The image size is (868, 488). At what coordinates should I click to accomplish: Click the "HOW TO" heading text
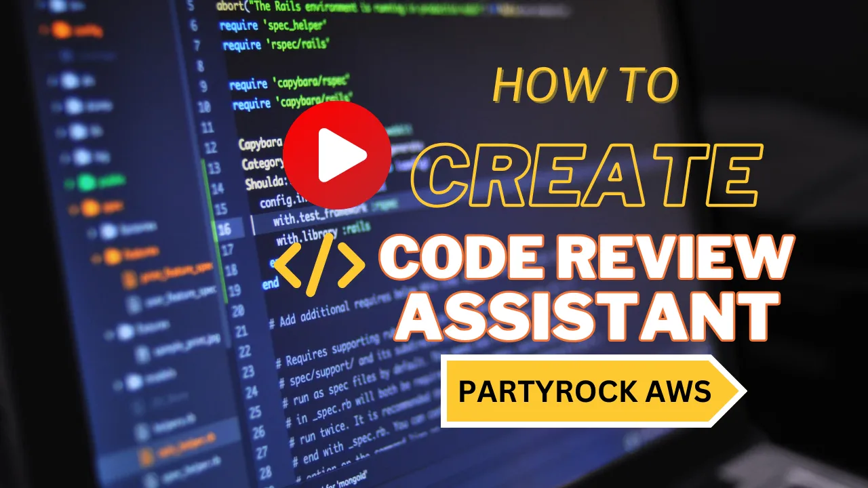coord(585,85)
